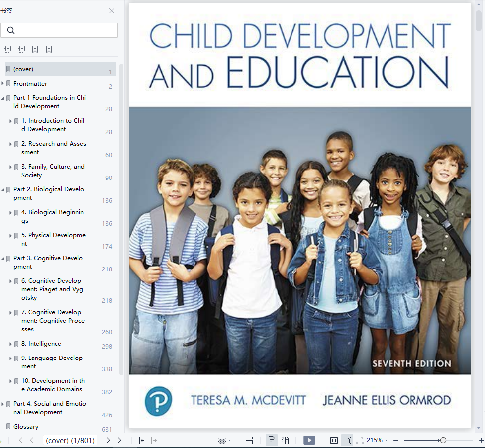Expand 10. Development in the Academic Domains
485x448 pixels.
tap(10, 381)
